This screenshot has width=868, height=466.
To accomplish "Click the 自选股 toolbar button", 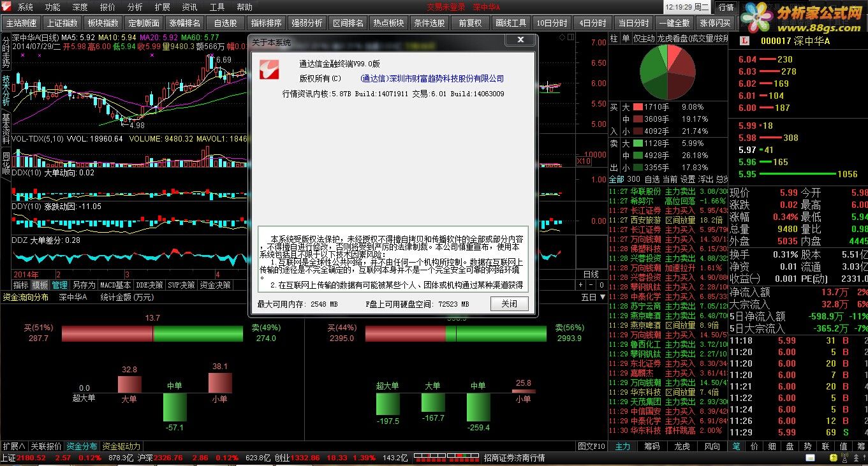I will click(226, 23).
